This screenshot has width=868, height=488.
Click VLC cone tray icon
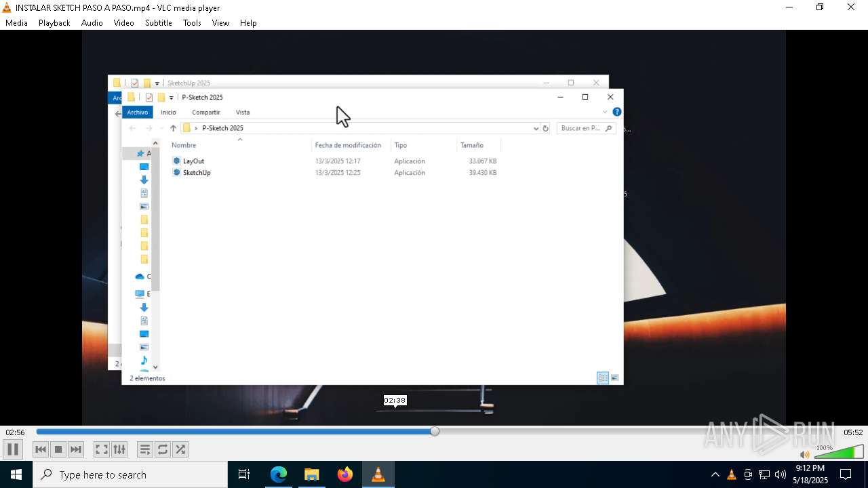click(x=732, y=474)
